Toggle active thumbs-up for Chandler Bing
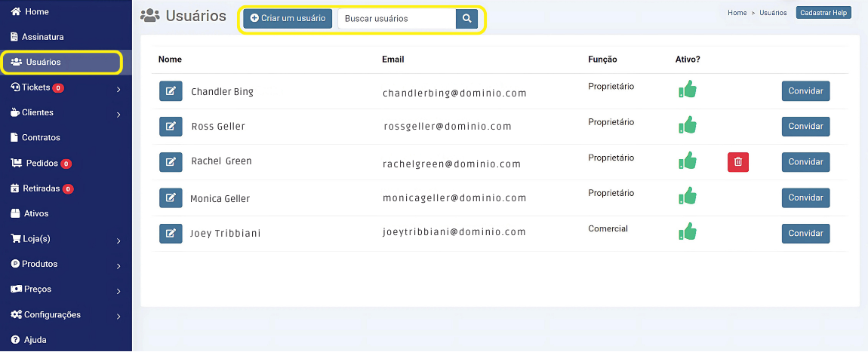This screenshot has width=868, height=352. [x=688, y=90]
